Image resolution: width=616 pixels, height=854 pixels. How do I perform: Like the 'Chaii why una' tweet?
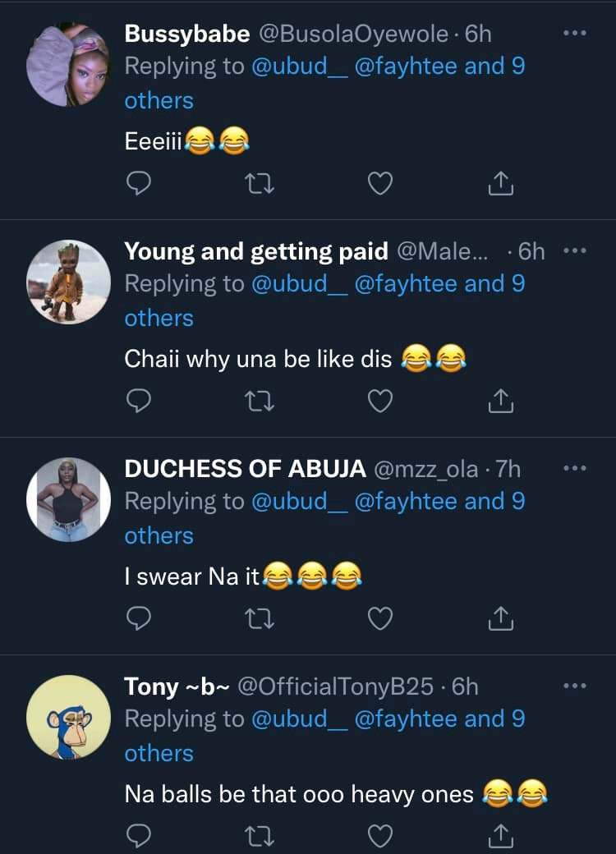(379, 402)
